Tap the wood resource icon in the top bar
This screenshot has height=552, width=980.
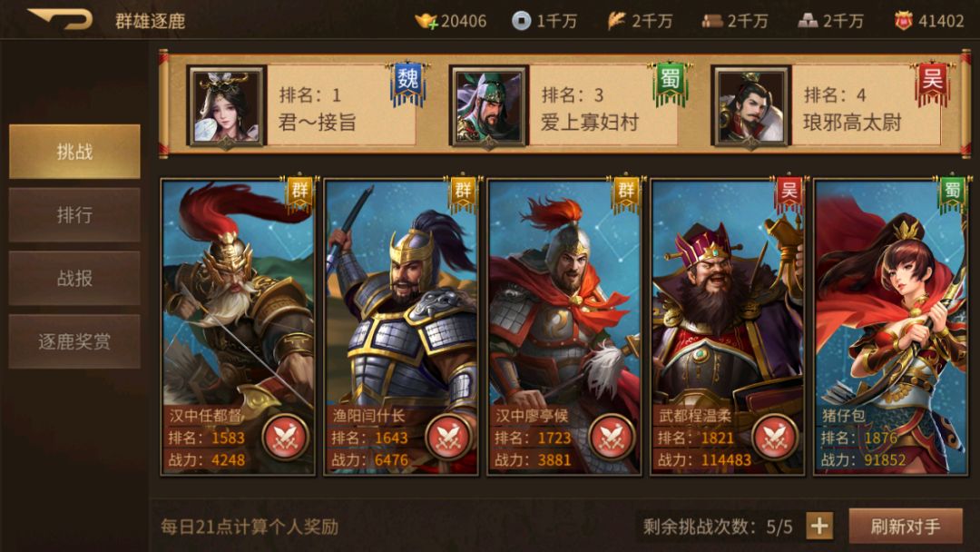(x=712, y=21)
